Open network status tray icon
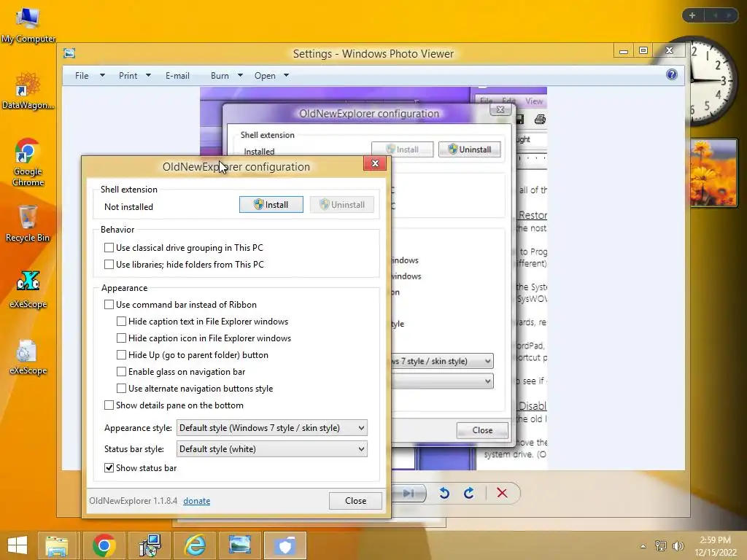Viewport: 747px width, 560px height. tap(661, 545)
